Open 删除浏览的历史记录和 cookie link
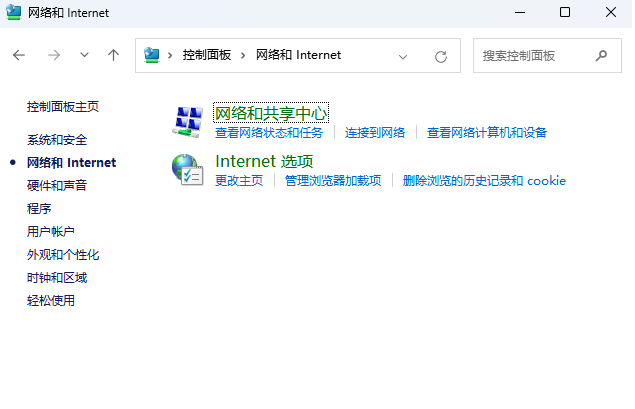 [484, 181]
